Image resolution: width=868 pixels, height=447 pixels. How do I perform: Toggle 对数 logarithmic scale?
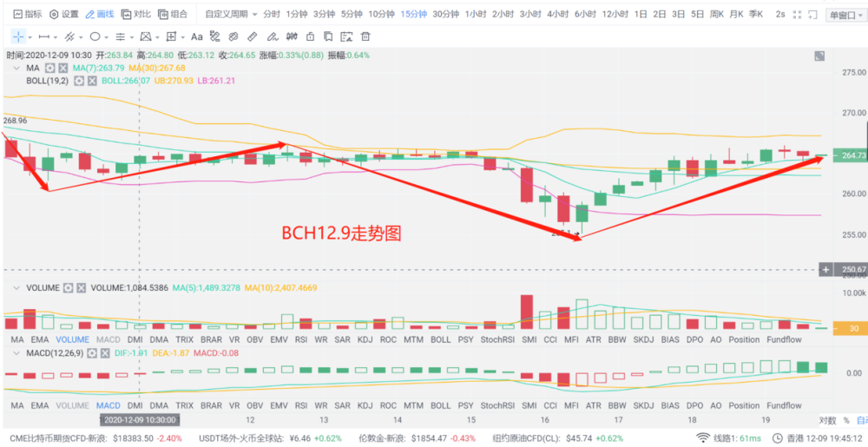827,420
